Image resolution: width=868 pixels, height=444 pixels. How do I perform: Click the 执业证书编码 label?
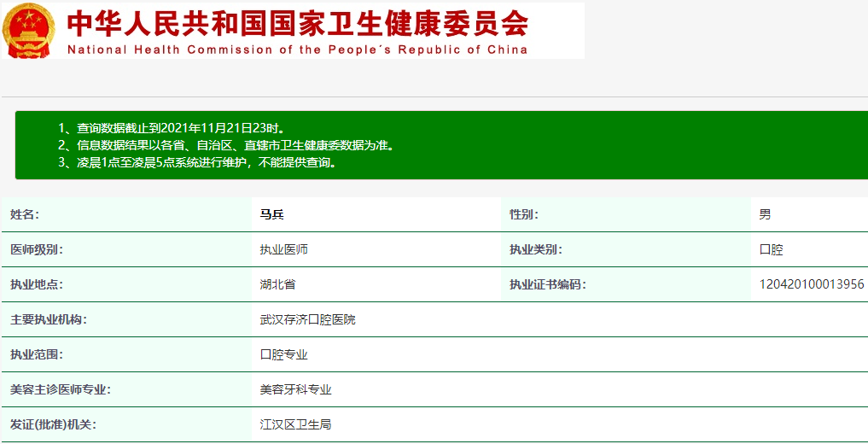pos(548,284)
